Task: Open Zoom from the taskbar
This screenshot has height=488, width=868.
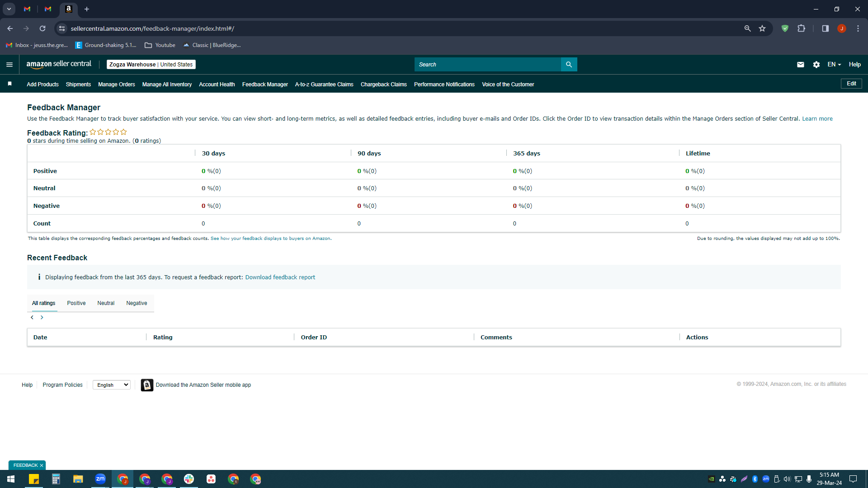Action: click(x=100, y=479)
